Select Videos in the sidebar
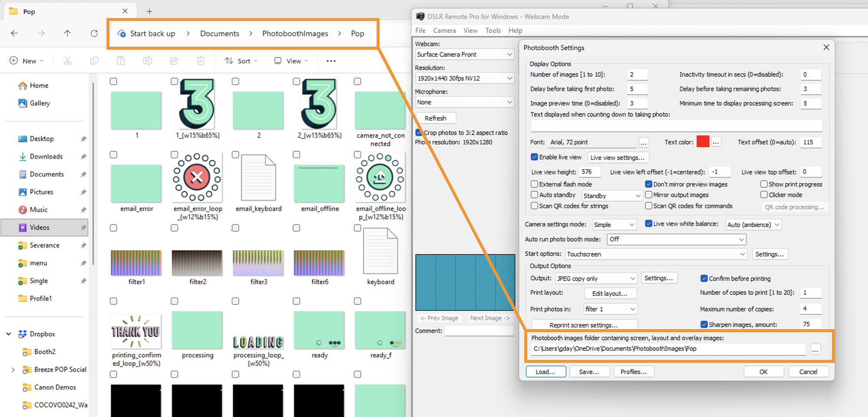The width and height of the screenshot is (868, 417). (44, 227)
